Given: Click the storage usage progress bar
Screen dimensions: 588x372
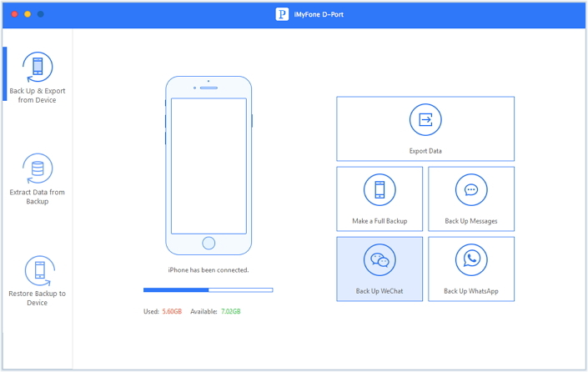Looking at the screenshot, I should [x=209, y=290].
